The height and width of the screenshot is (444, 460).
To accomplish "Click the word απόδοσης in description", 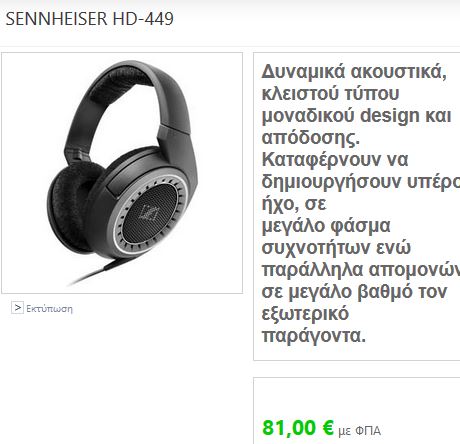I will (x=310, y=138).
